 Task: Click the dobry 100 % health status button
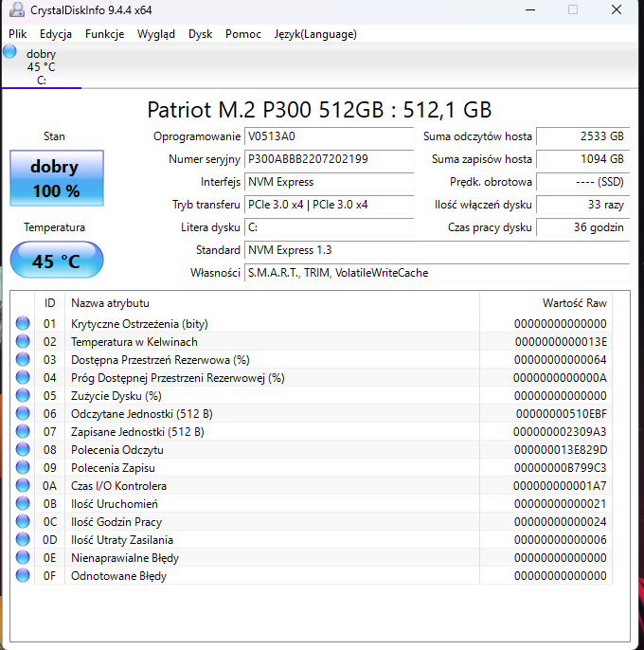point(57,178)
